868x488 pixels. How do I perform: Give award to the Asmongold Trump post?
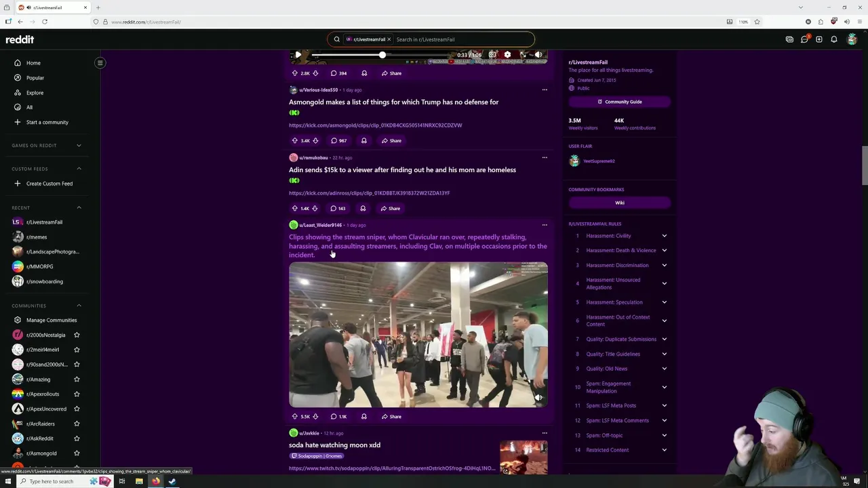(364, 141)
